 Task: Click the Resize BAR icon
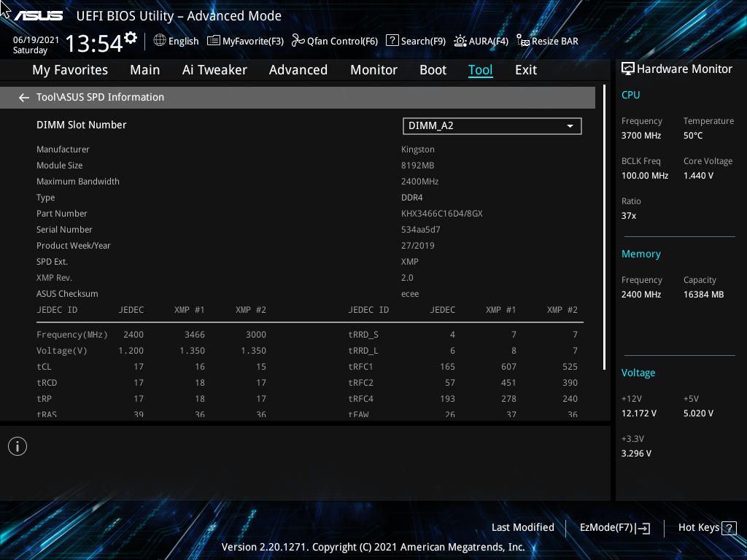click(546, 41)
